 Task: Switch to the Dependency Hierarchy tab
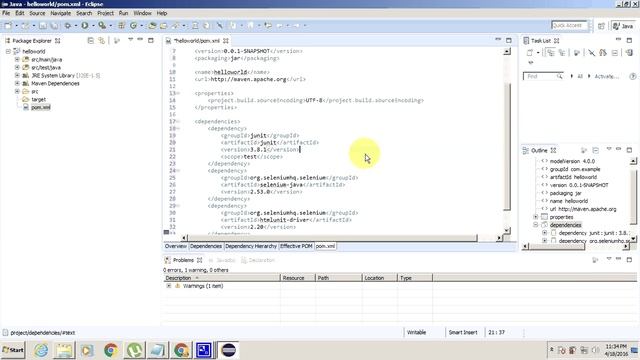click(251, 246)
